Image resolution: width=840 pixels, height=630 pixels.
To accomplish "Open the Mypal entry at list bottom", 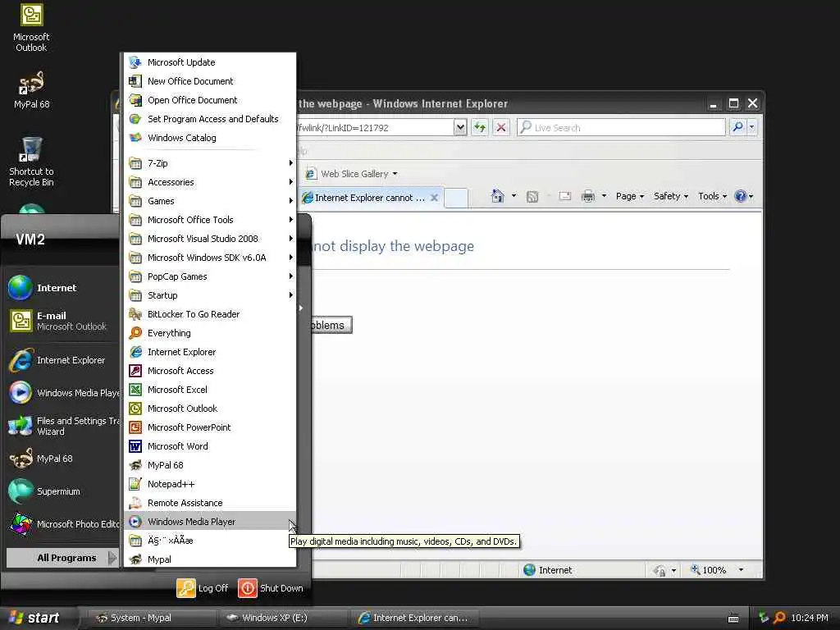I will (210, 559).
